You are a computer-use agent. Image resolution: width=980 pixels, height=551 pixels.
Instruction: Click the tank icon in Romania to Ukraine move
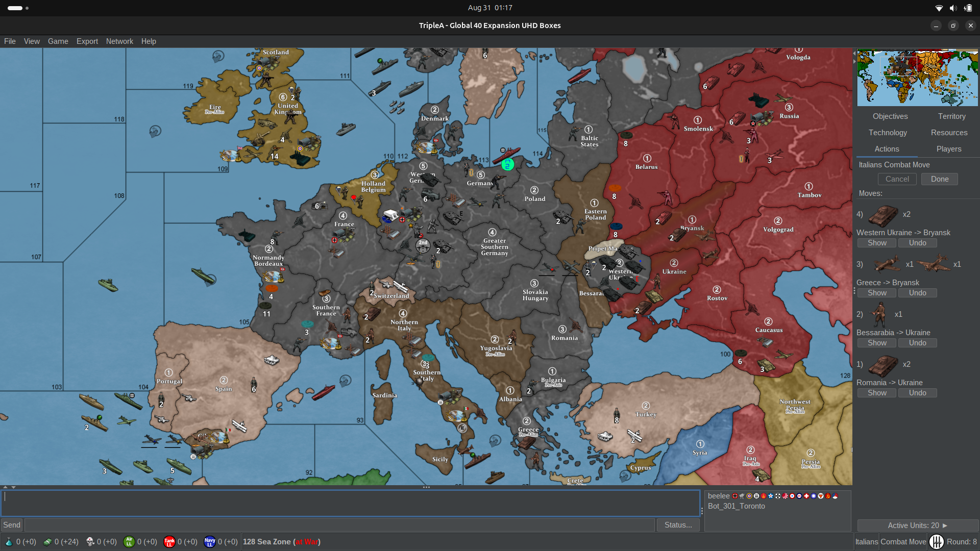pyautogui.click(x=883, y=365)
